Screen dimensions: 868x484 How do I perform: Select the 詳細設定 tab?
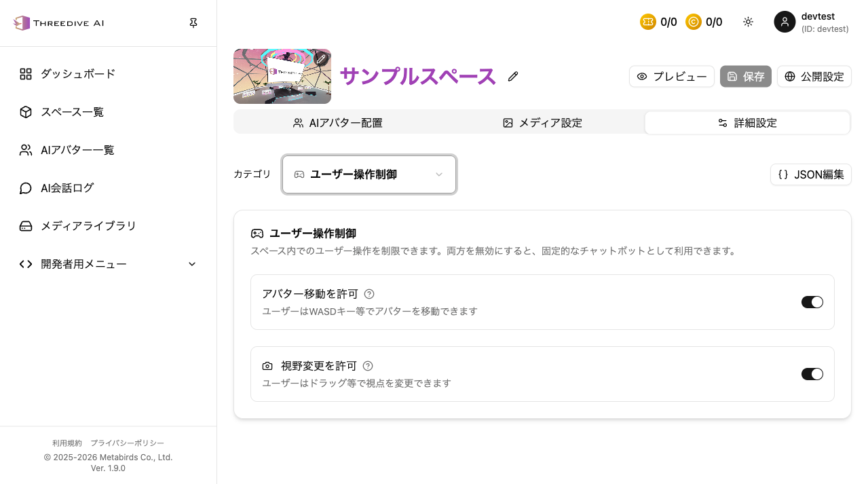pyautogui.click(x=747, y=123)
